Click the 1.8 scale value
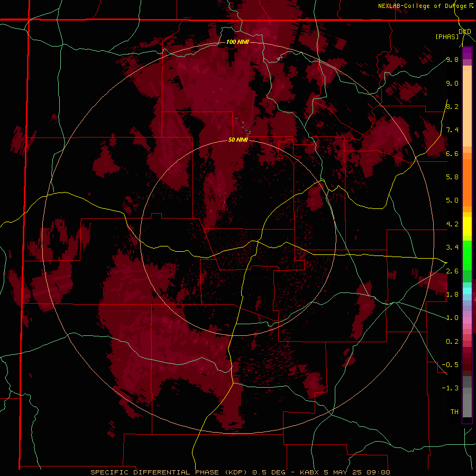The height and width of the screenshot is (476, 476). [452, 294]
